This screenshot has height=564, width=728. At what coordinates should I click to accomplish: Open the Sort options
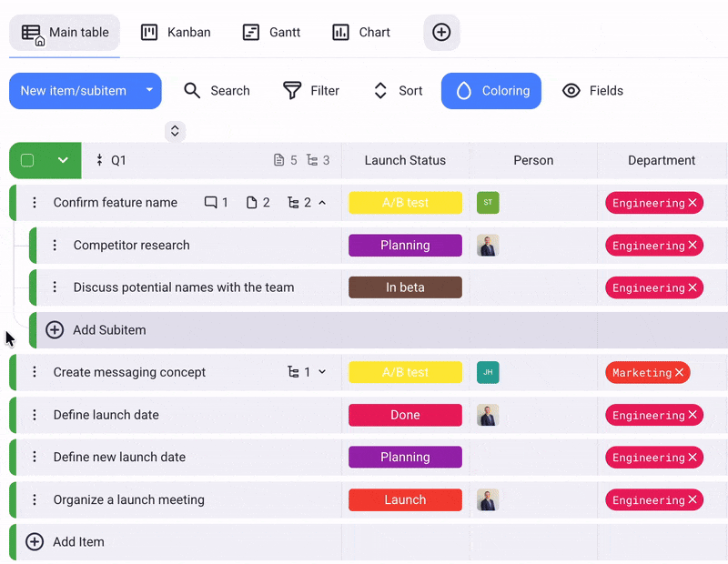pos(398,91)
